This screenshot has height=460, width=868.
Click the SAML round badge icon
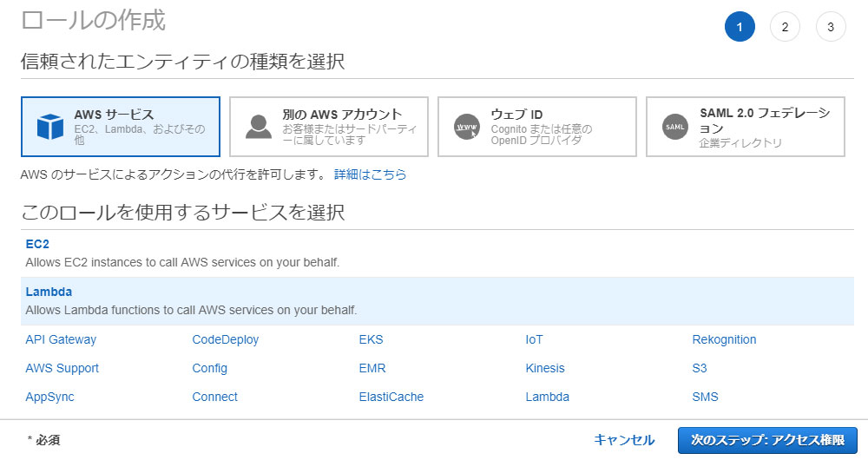coord(674,127)
